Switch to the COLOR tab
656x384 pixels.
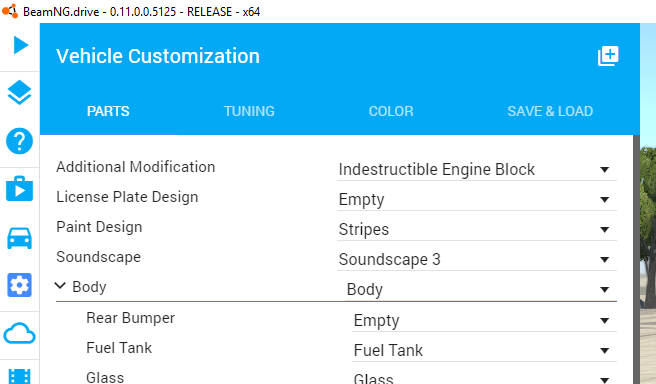click(391, 111)
